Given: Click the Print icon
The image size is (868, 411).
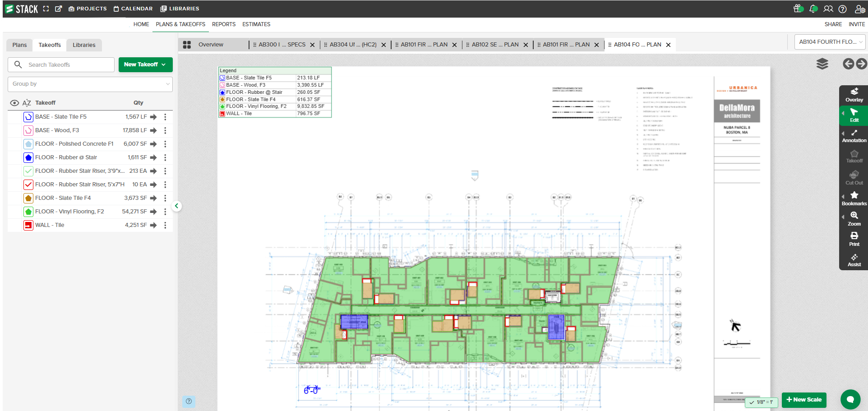Looking at the screenshot, I should 854,239.
